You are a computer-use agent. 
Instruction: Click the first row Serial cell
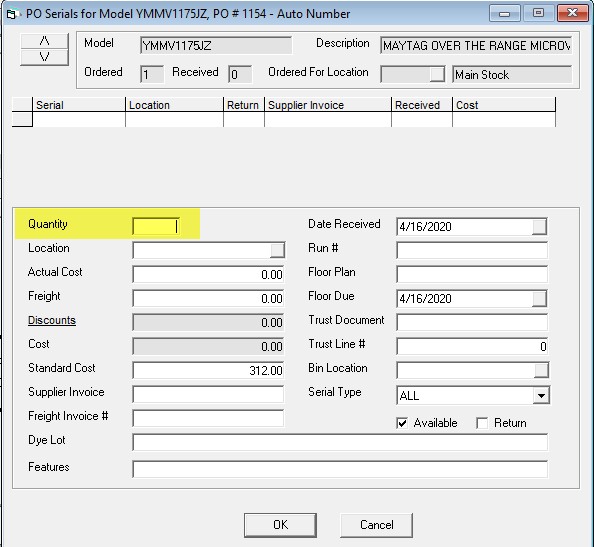79,119
